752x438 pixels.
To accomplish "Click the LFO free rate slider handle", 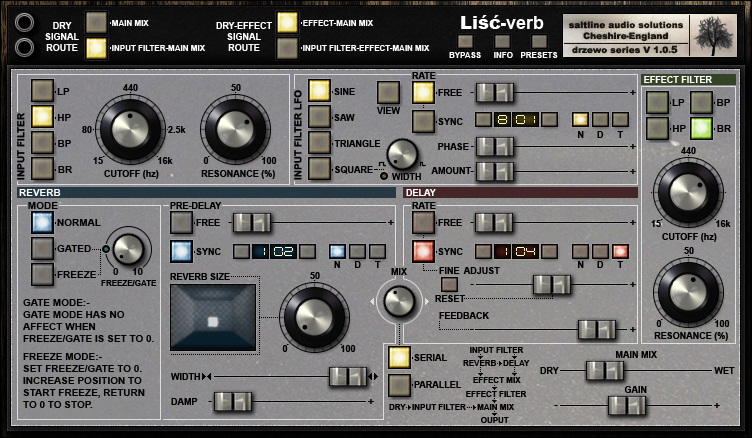I will pos(495,93).
